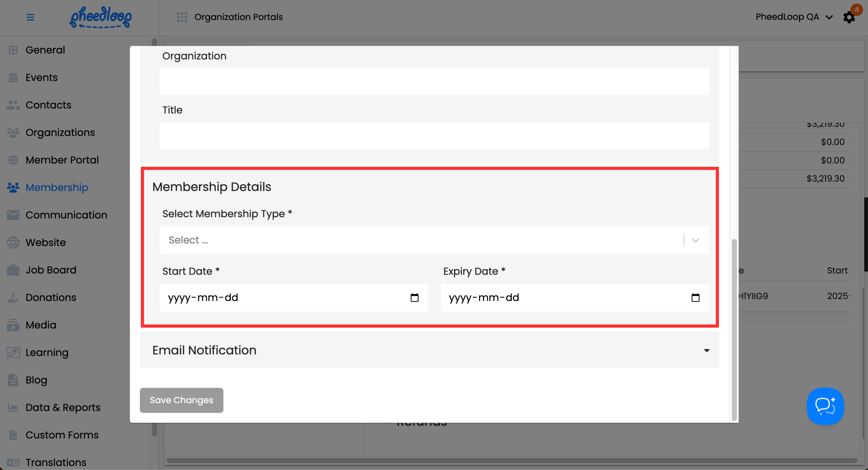Click the Communication envelope icon

[13, 215]
